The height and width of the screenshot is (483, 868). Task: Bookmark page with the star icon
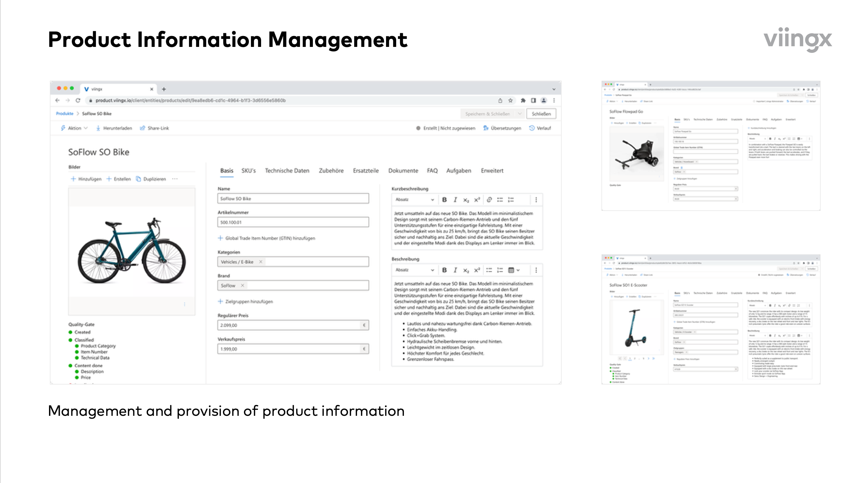click(x=510, y=100)
